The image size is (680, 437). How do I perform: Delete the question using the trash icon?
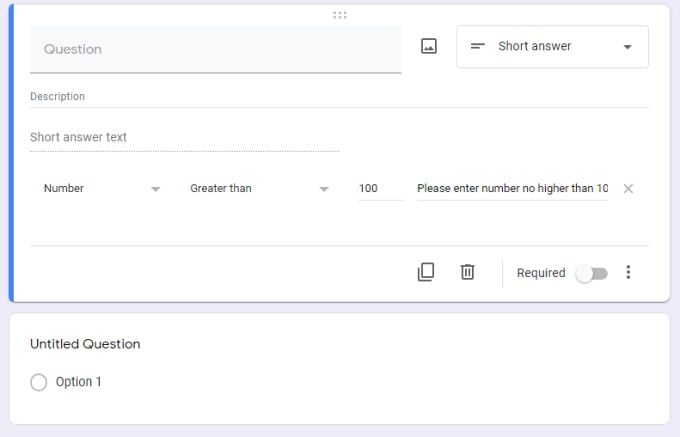[467, 272]
